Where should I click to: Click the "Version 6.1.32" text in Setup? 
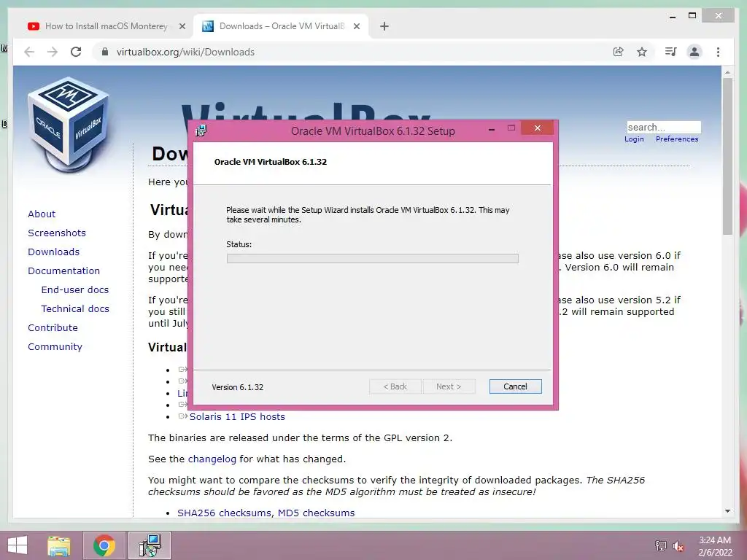(238, 387)
